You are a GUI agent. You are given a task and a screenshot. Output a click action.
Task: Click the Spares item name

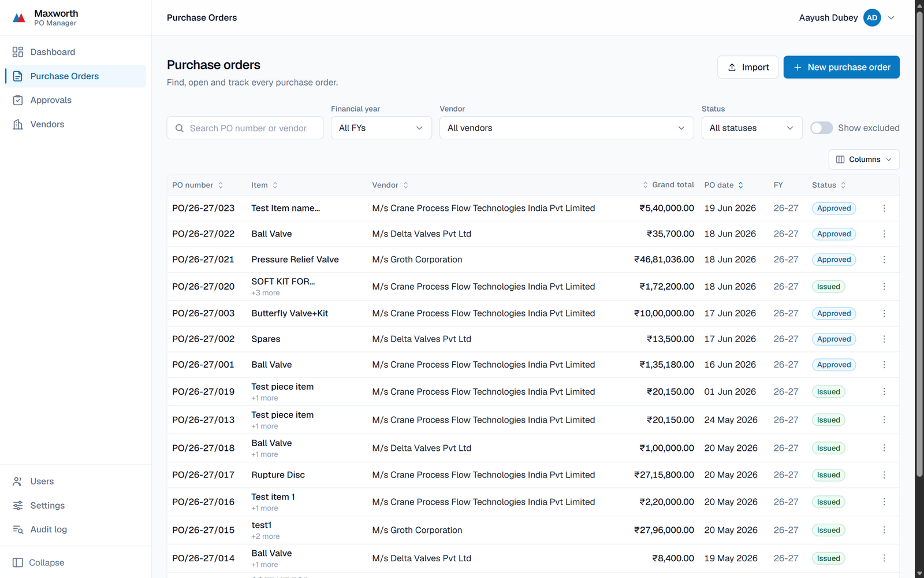(266, 339)
